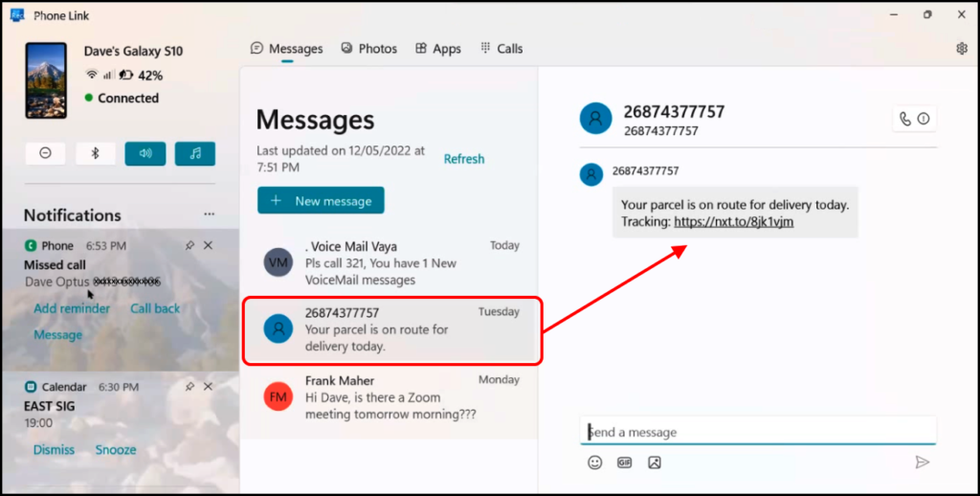
Task: Attach an image to the message
Action: click(655, 462)
